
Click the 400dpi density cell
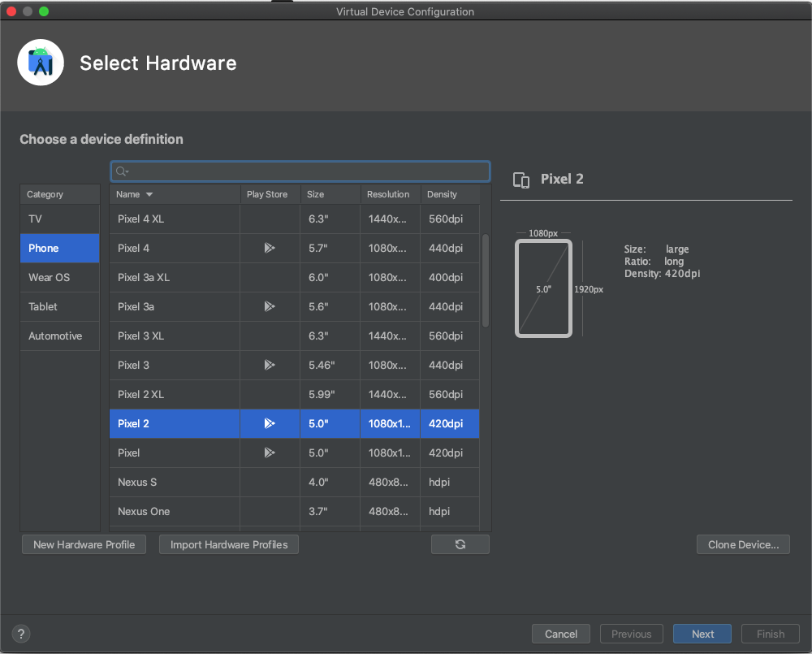[x=450, y=278]
